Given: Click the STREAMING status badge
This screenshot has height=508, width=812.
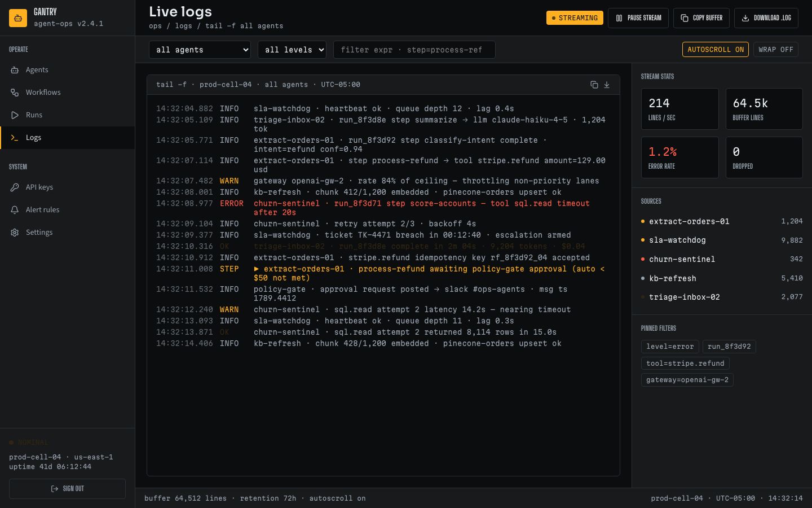Looking at the screenshot, I should 575,18.
